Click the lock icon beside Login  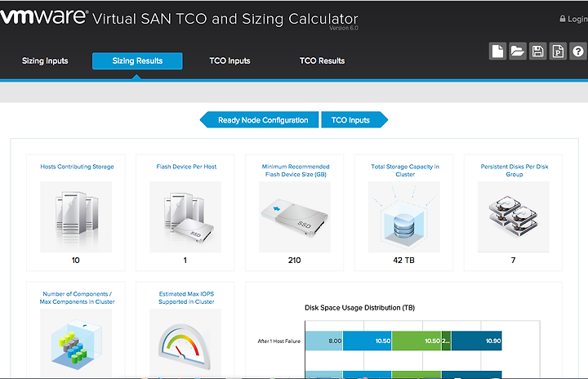click(x=563, y=19)
